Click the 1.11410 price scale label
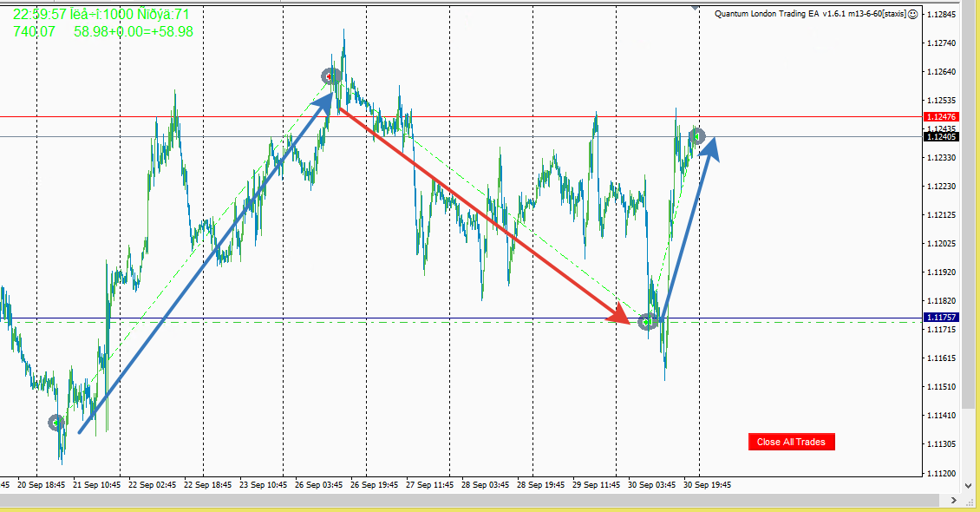 click(x=941, y=416)
